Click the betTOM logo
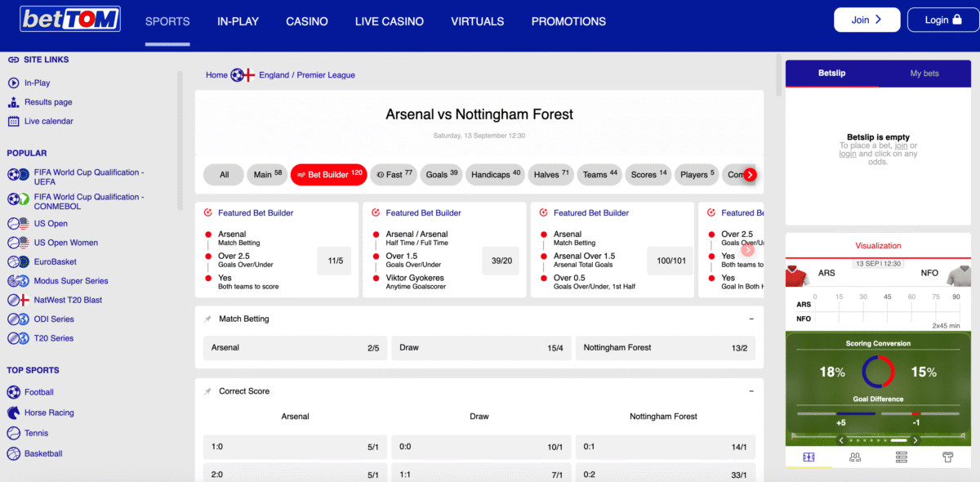 click(70, 20)
